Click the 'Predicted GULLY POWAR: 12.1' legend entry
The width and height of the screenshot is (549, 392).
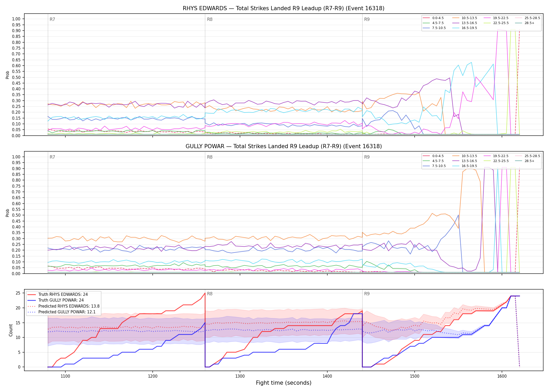click(x=62, y=312)
